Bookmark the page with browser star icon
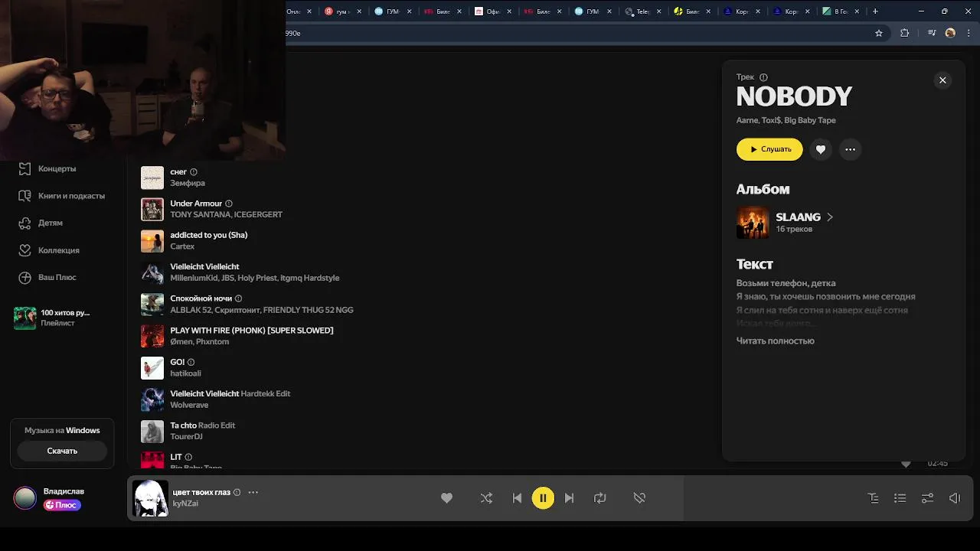980x551 pixels. [879, 33]
